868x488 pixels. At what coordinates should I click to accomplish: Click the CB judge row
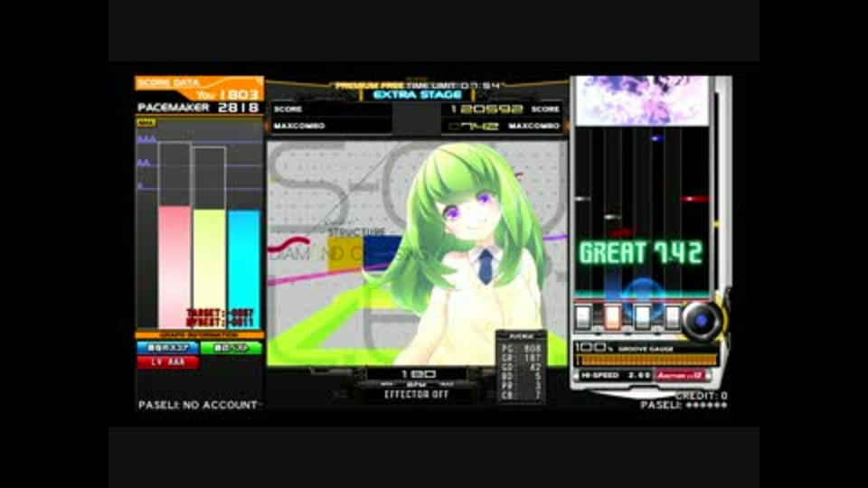[x=521, y=396]
